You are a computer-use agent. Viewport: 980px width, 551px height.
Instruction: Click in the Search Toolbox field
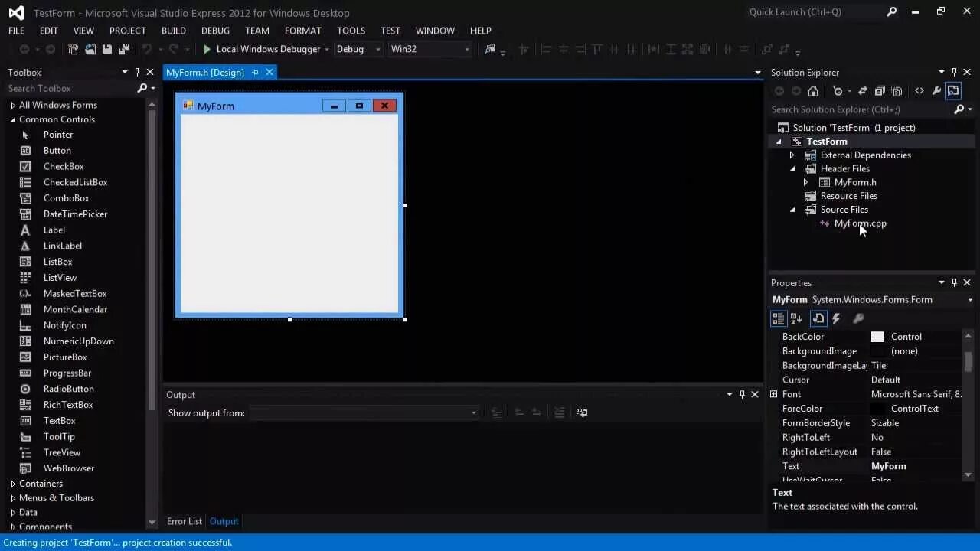tap(70, 89)
